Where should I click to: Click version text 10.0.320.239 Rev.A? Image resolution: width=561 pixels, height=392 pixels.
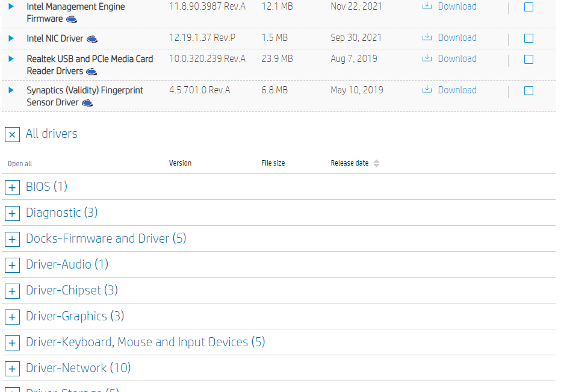point(207,59)
